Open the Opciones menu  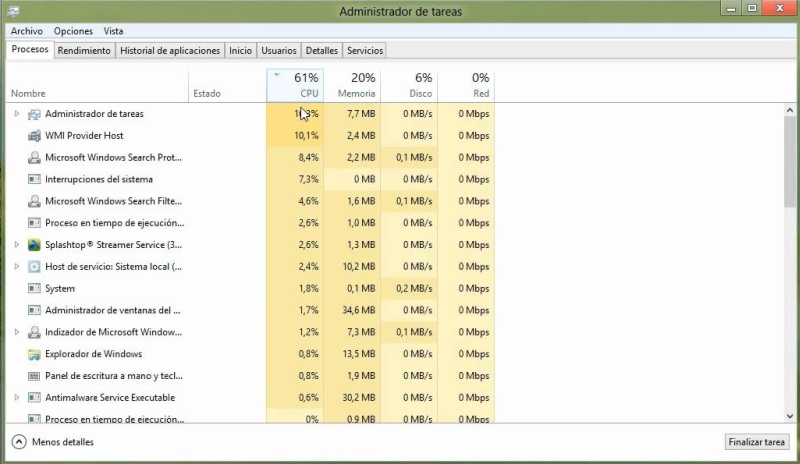pyautogui.click(x=73, y=31)
